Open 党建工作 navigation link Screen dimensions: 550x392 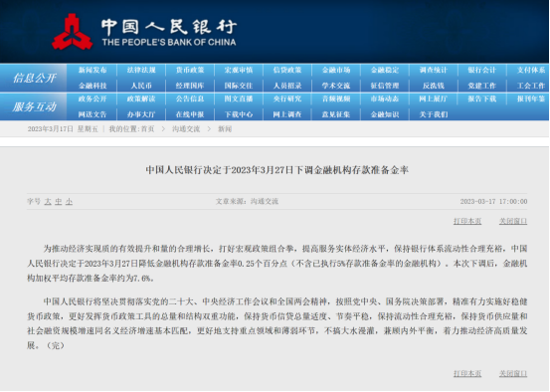tap(482, 86)
